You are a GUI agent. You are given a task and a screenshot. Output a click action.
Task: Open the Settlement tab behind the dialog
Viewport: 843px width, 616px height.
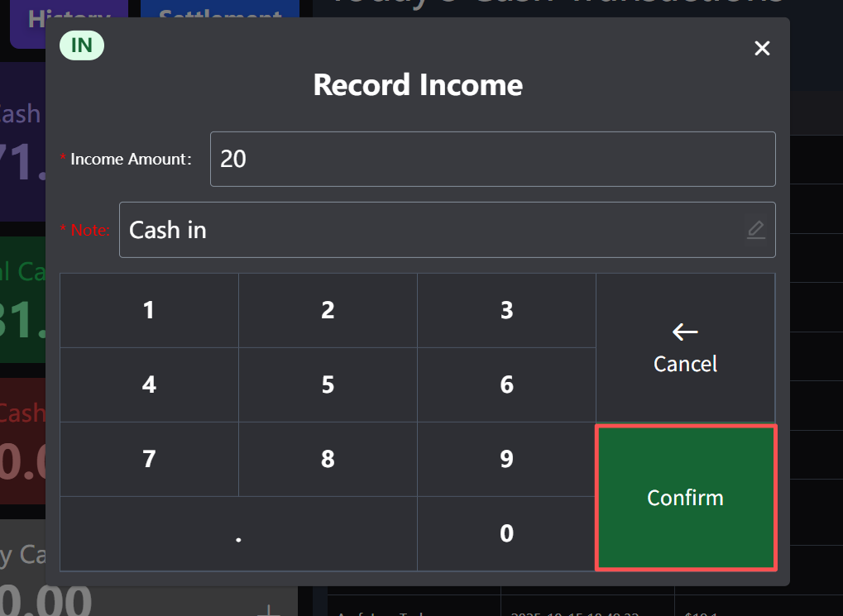pos(219,10)
